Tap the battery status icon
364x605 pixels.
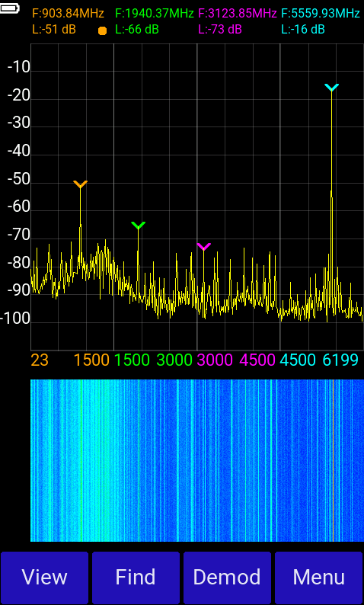(x=9, y=8)
